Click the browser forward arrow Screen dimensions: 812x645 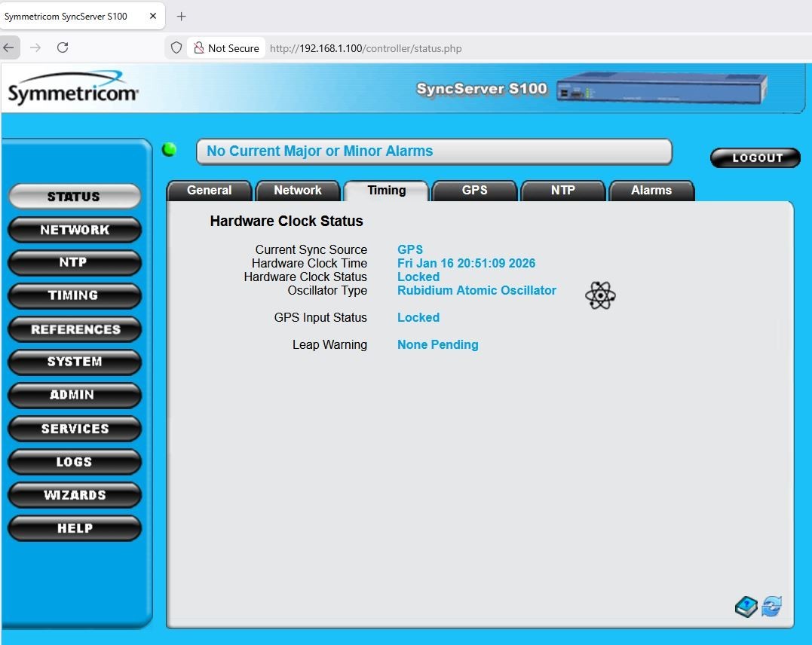pos(35,47)
